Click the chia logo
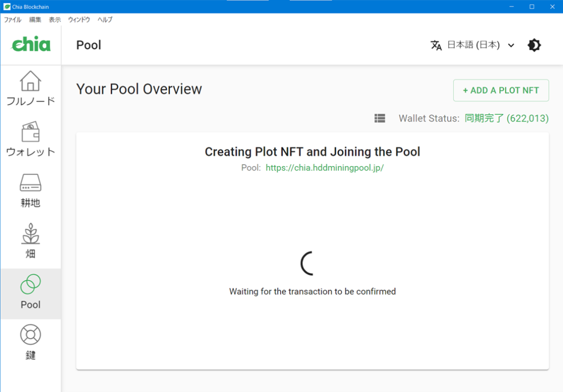 (31, 45)
